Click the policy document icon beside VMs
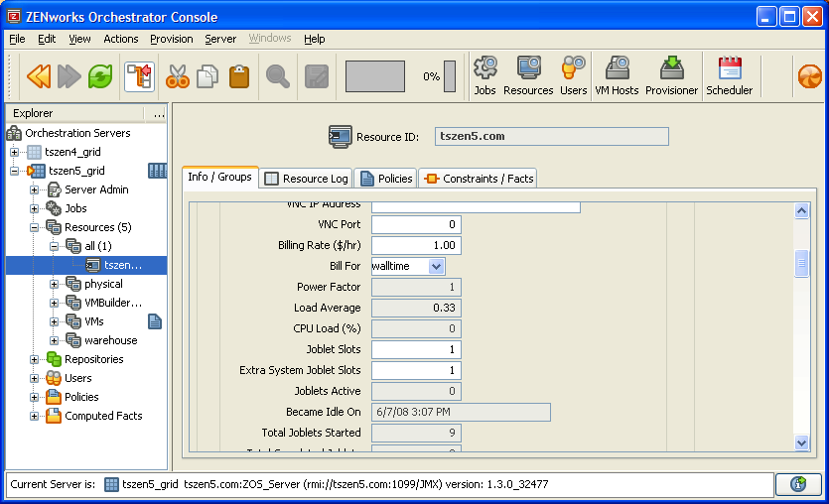The image size is (829, 504). click(x=154, y=321)
